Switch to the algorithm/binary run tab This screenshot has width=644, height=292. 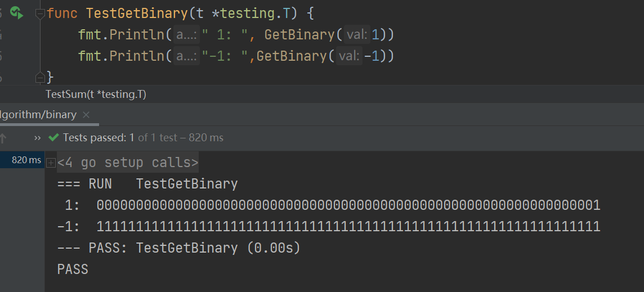point(38,115)
